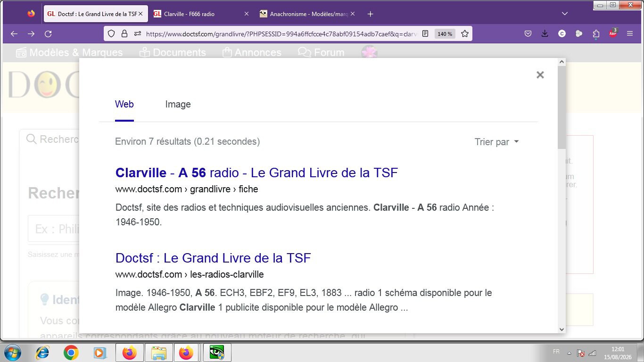Toggle reader view icon
The width and height of the screenshot is (644, 362).
425,33
